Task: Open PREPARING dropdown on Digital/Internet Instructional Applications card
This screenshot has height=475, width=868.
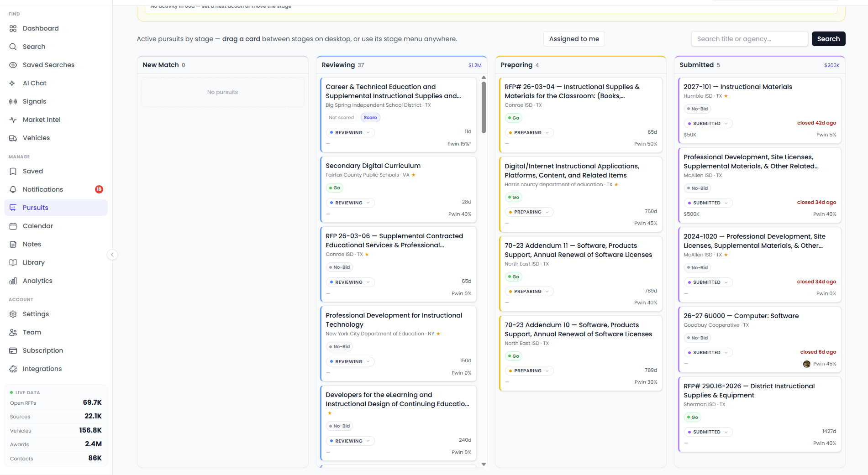Action: tap(529, 212)
